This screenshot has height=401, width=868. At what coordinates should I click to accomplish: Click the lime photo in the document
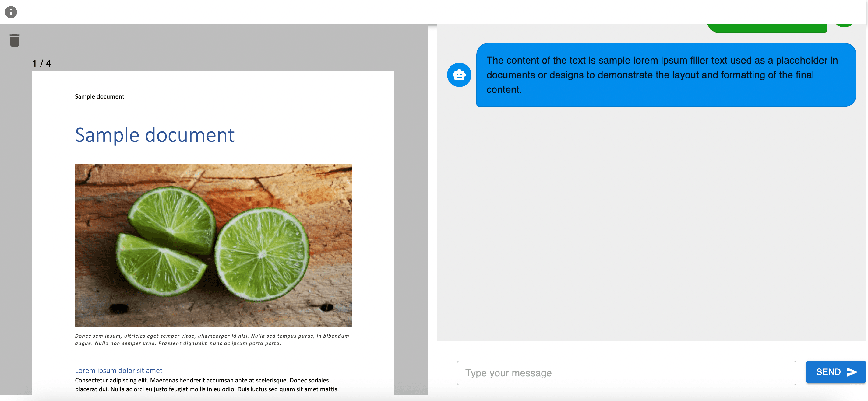(x=213, y=245)
